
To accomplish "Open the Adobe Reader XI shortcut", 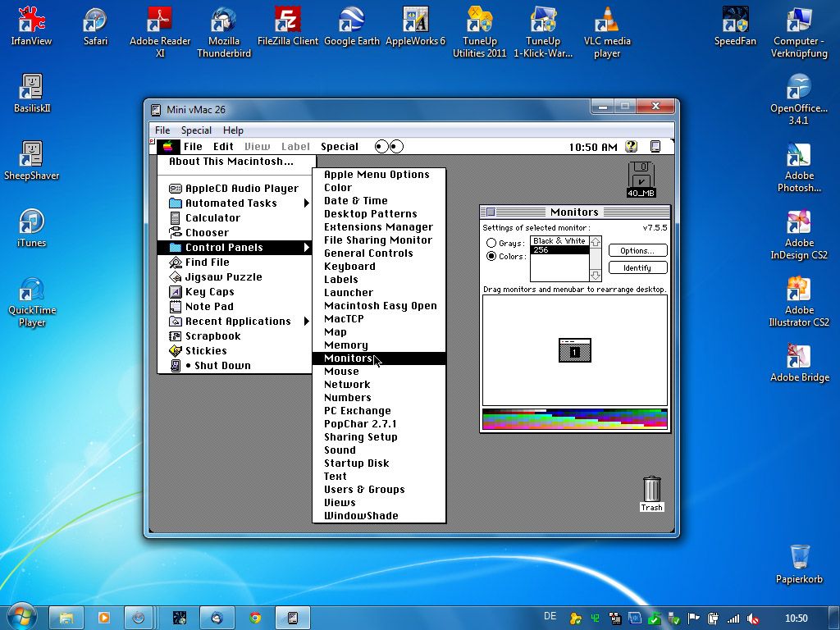I will click(160, 32).
